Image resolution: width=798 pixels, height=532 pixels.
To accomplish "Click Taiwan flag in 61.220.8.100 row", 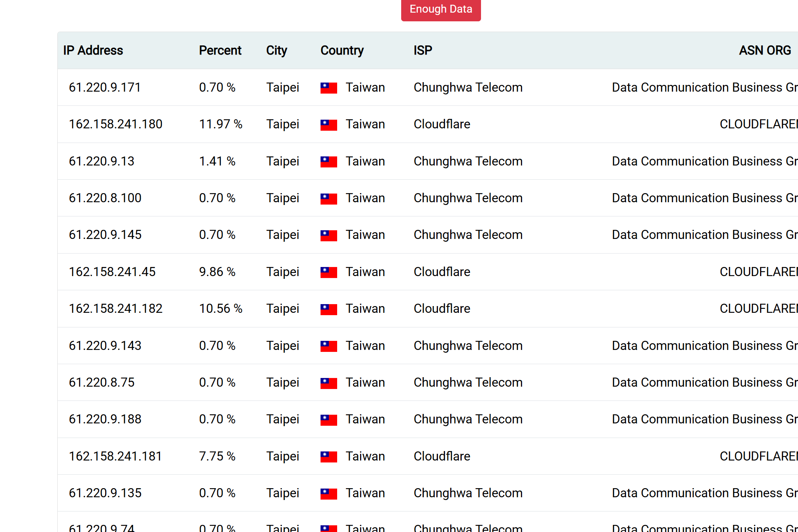I will pyautogui.click(x=329, y=199).
